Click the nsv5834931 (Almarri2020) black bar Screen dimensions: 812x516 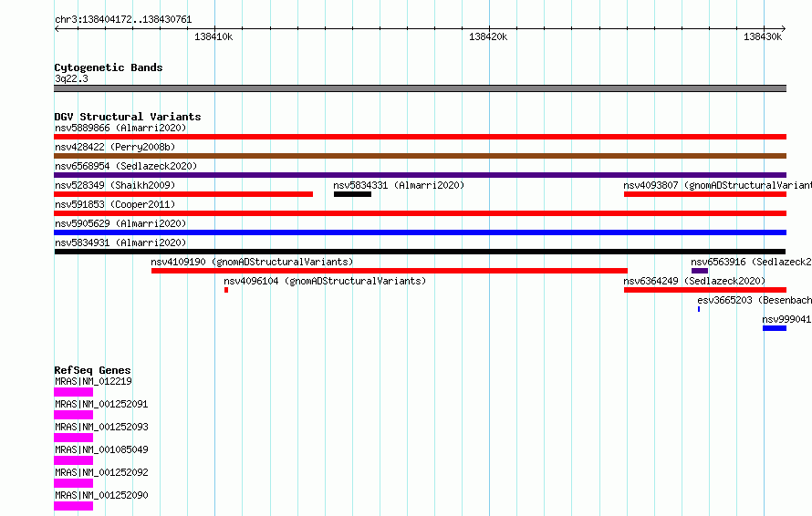click(x=420, y=252)
